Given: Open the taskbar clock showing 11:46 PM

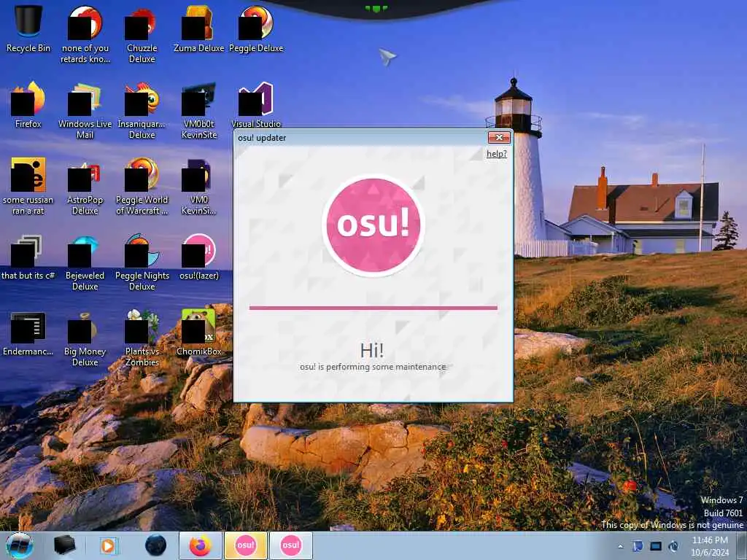Looking at the screenshot, I should [710, 545].
